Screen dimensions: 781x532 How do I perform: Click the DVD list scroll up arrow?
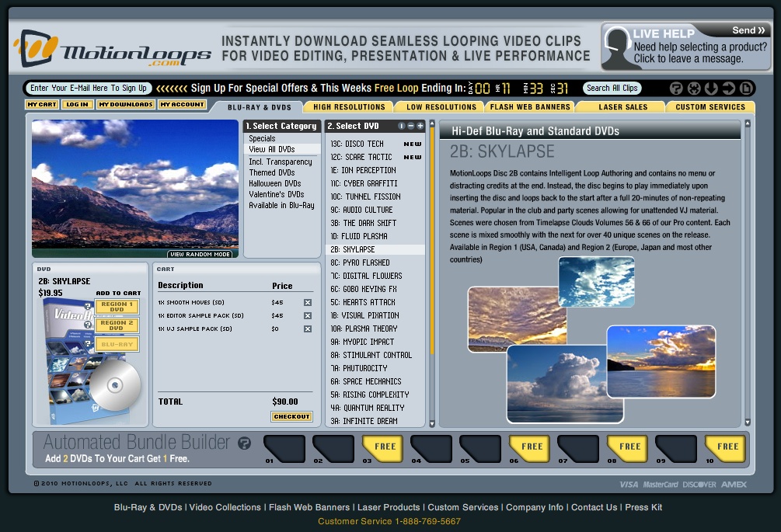432,124
